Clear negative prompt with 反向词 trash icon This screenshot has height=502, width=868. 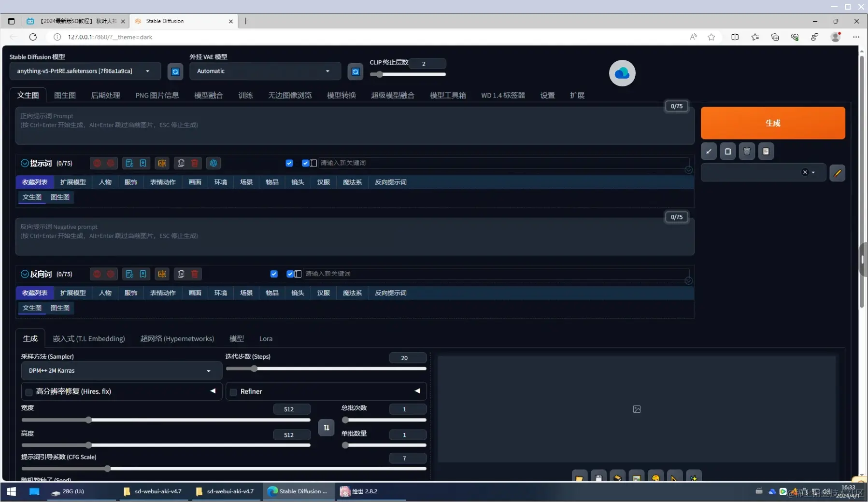coord(195,274)
